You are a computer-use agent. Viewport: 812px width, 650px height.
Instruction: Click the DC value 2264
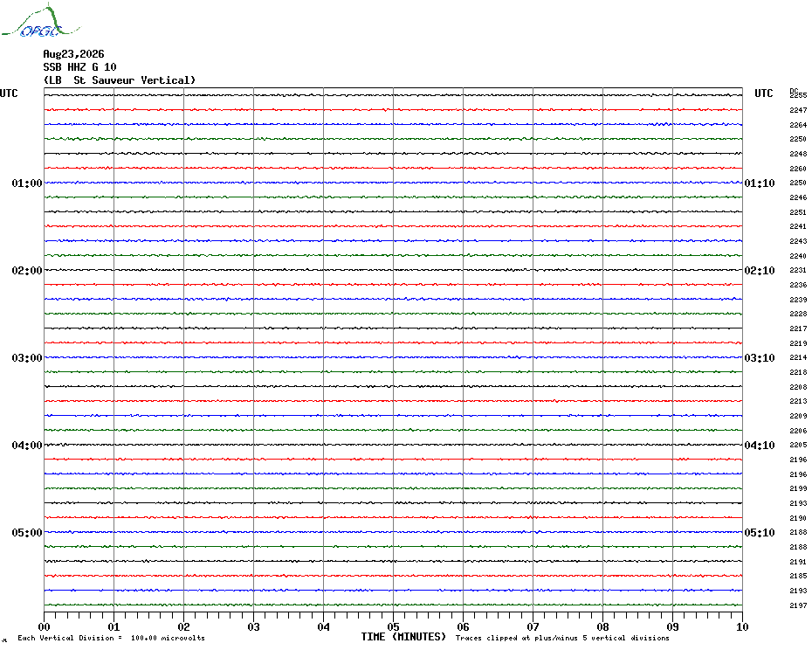pyautogui.click(x=798, y=125)
